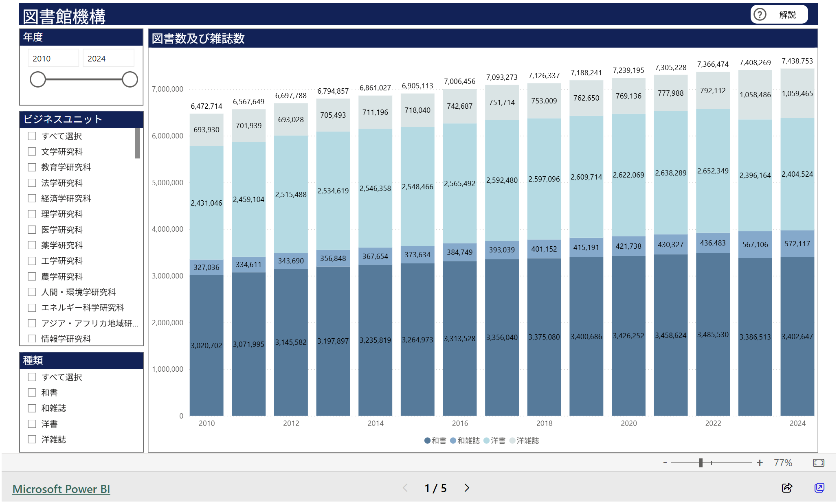Go to next report page arrow
839x504 pixels.
[467, 488]
